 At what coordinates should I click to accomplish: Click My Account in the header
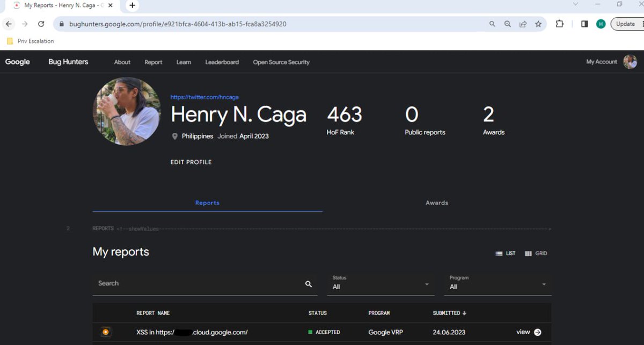pos(602,62)
